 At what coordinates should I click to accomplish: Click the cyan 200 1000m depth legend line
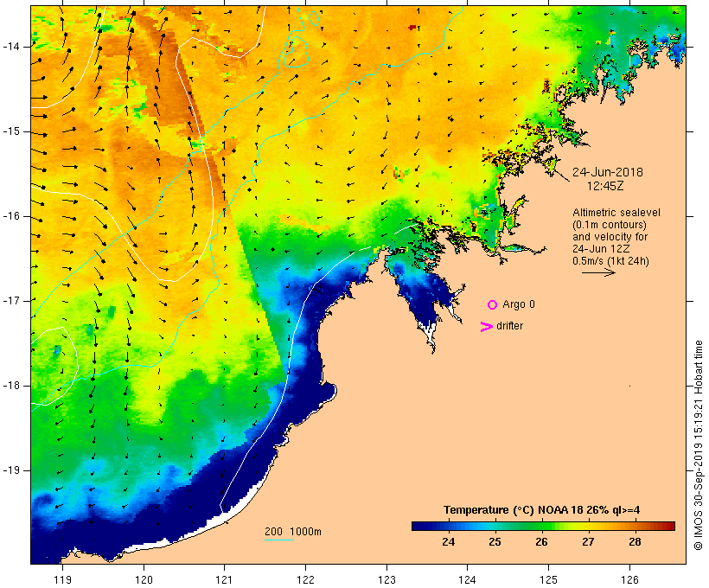click(x=279, y=540)
